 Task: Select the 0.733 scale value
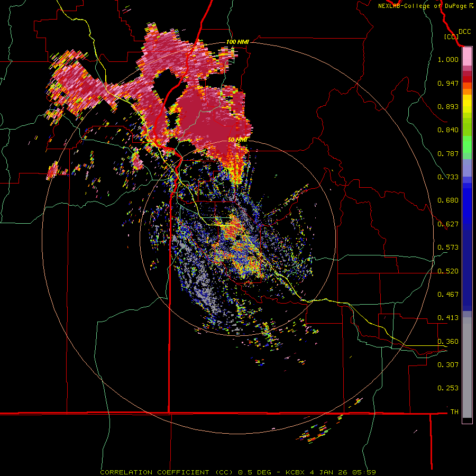tap(448, 177)
